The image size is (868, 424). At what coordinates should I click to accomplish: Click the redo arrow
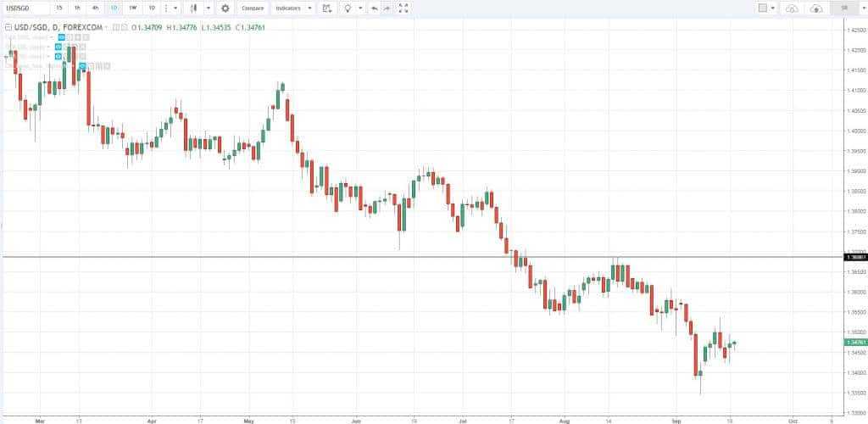(387, 8)
